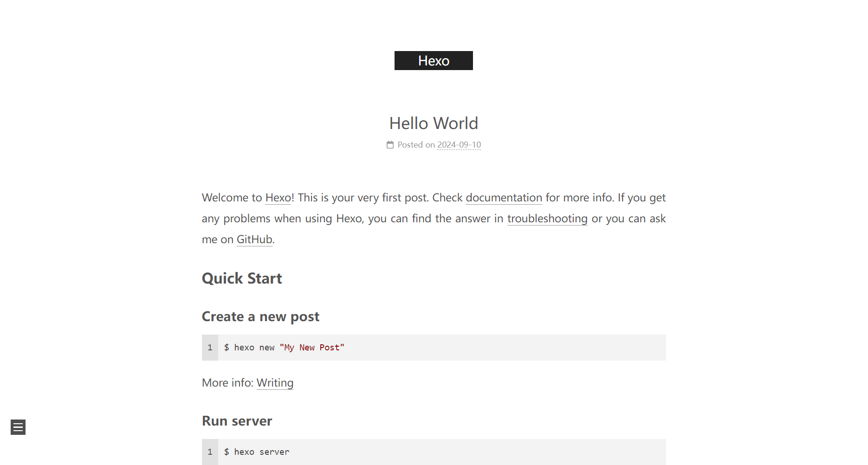The image size is (868, 465).
Task: Open the Hello World post title
Action: click(x=434, y=123)
